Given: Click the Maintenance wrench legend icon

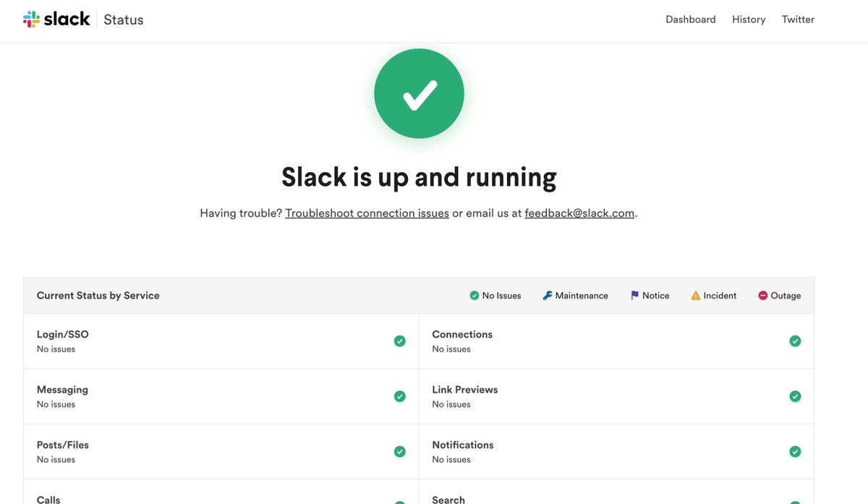Looking at the screenshot, I should coord(548,296).
